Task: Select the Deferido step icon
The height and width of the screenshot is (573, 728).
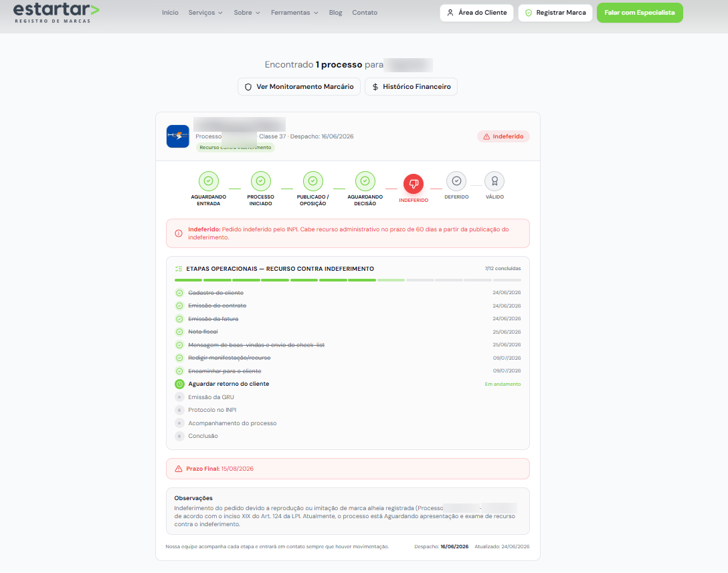Action: point(456,181)
